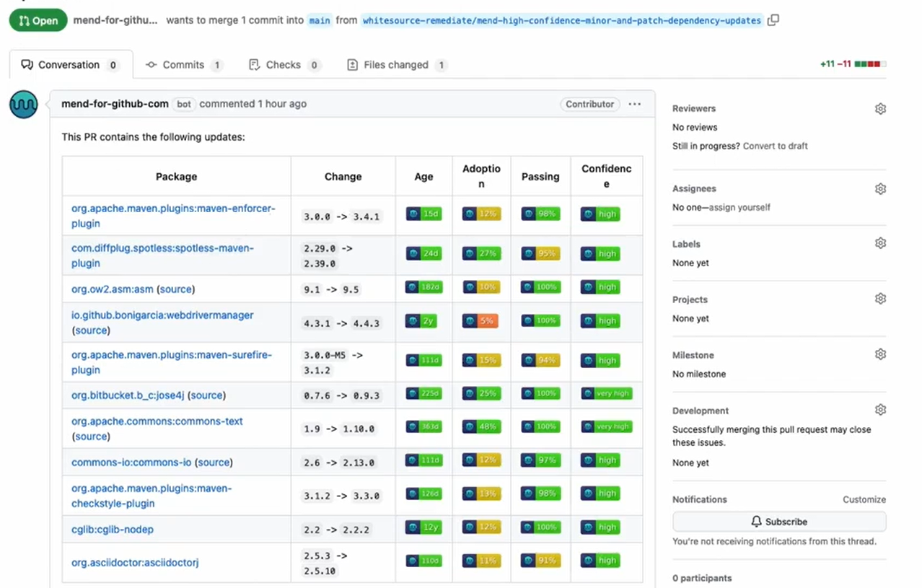The width and height of the screenshot is (922, 588).
Task: Click the Adoption badge for jose4j
Action: [481, 394]
